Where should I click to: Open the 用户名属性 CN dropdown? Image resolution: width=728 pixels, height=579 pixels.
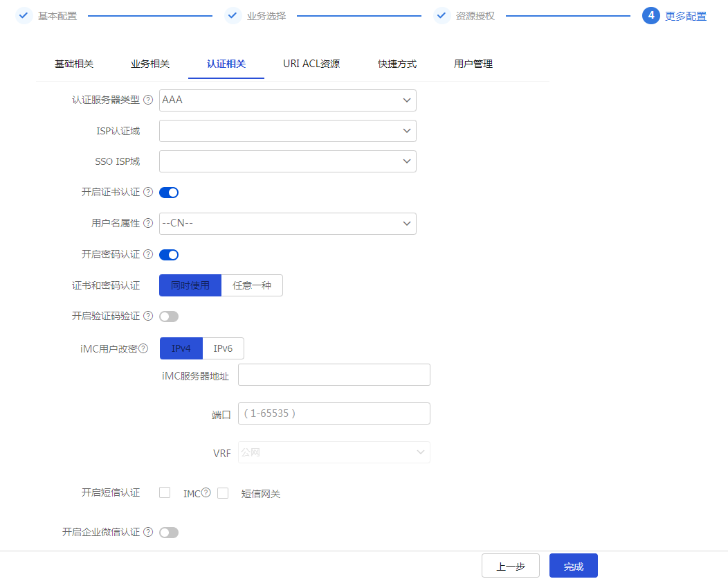287,224
